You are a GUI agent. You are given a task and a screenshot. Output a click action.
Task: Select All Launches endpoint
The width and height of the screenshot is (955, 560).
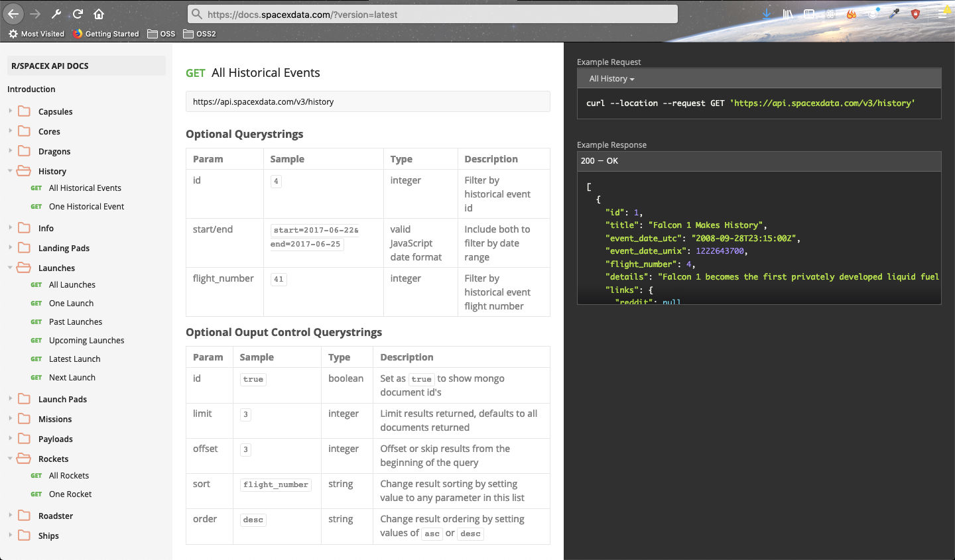coord(72,285)
